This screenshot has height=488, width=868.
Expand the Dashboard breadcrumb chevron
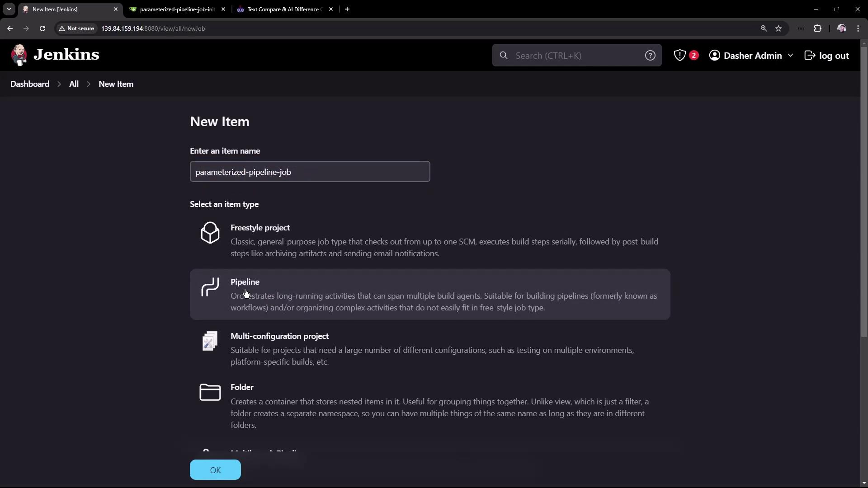[x=59, y=84]
